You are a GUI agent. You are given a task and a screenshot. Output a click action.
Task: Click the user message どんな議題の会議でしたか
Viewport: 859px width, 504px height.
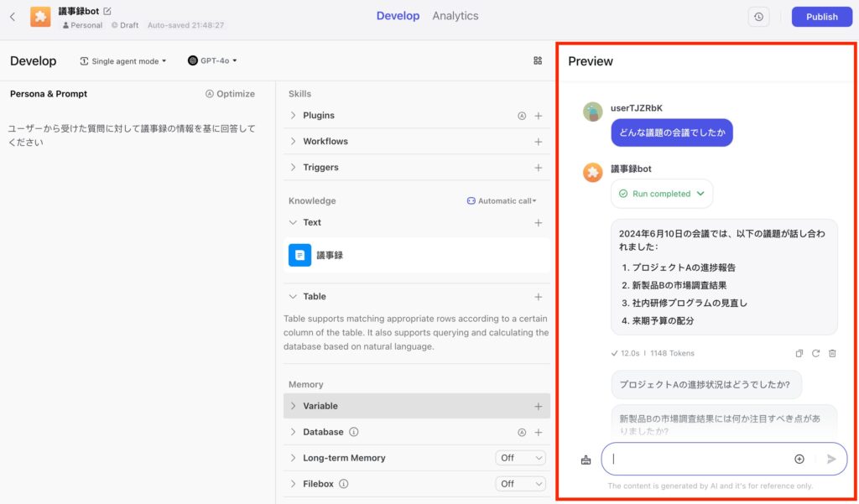672,132
